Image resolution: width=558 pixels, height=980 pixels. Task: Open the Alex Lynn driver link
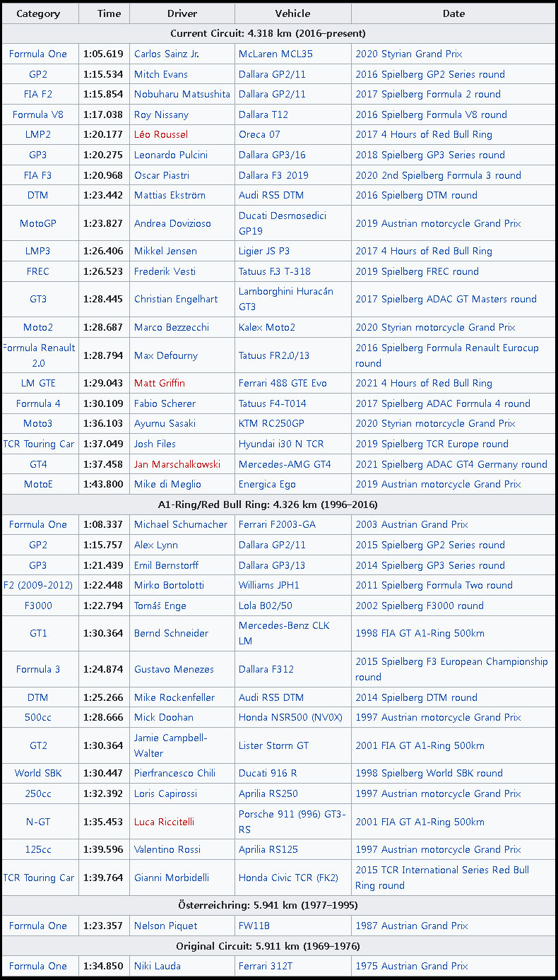click(156, 545)
